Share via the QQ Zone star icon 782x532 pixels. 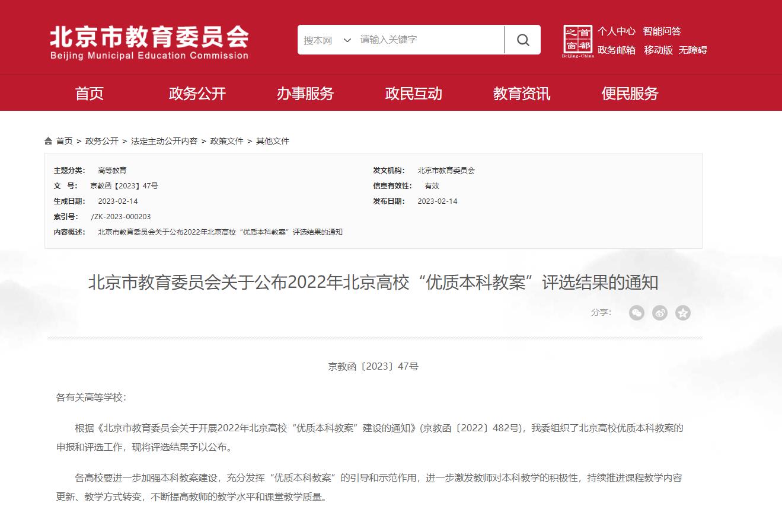683,313
